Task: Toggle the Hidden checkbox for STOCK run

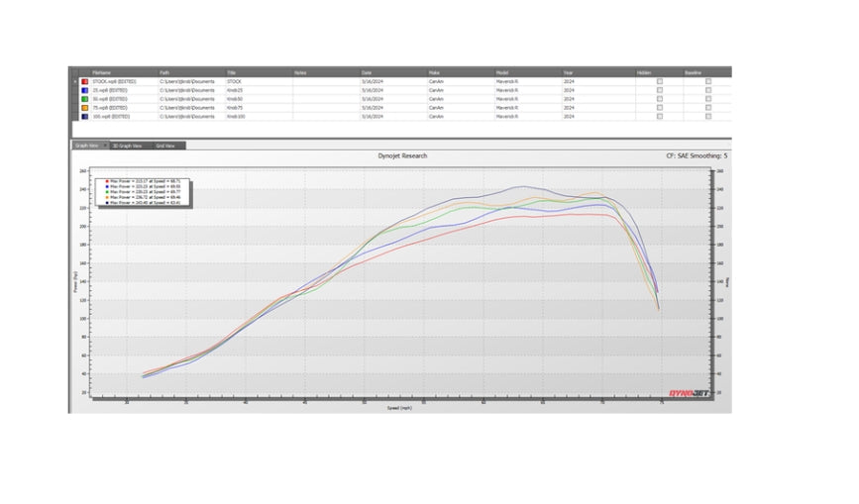Action: (x=660, y=81)
